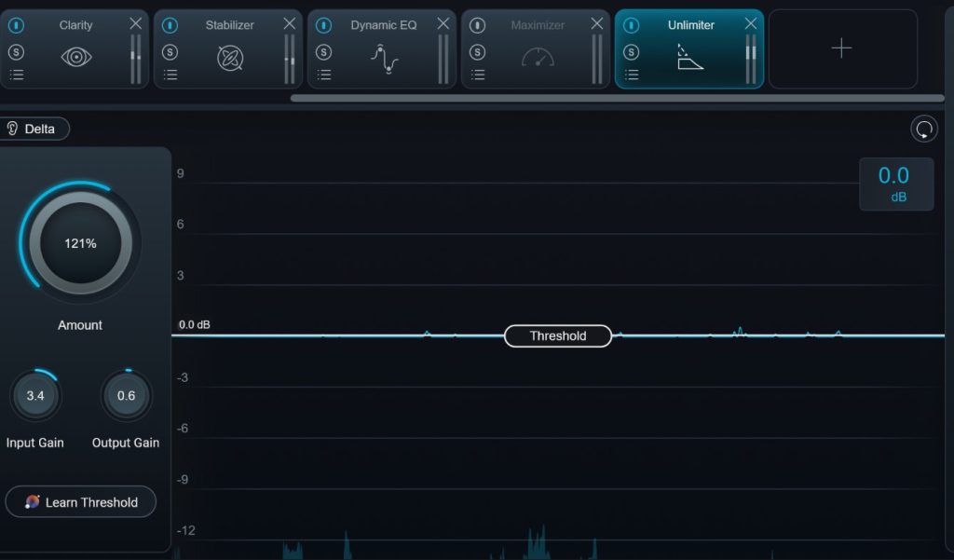This screenshot has height=560, width=954.
Task: Click the Threshold handle on the graph
Action: point(557,336)
